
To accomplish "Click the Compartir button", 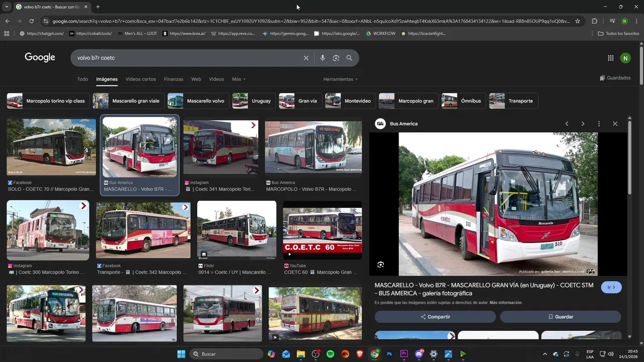I will pos(435,317).
